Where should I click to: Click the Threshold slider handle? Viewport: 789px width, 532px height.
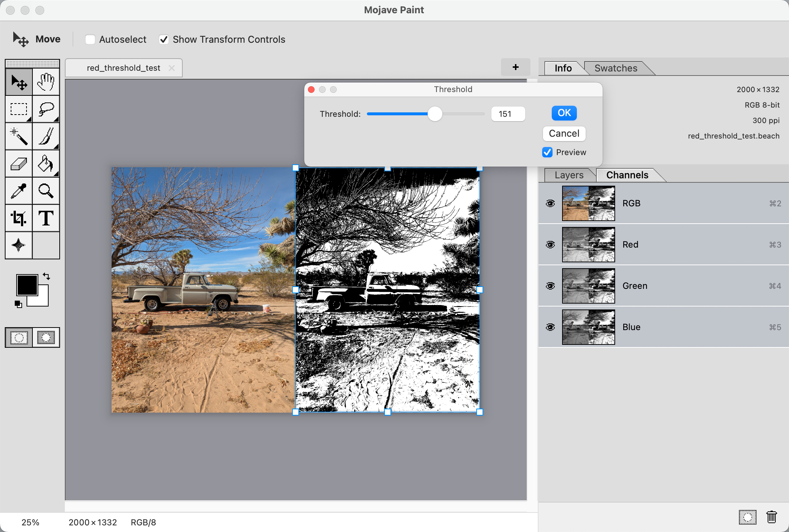pos(435,114)
